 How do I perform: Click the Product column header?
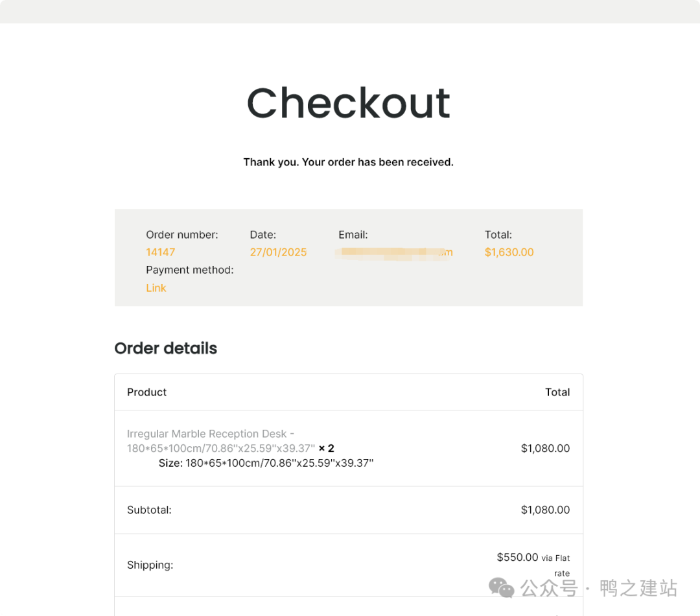pyautogui.click(x=146, y=392)
